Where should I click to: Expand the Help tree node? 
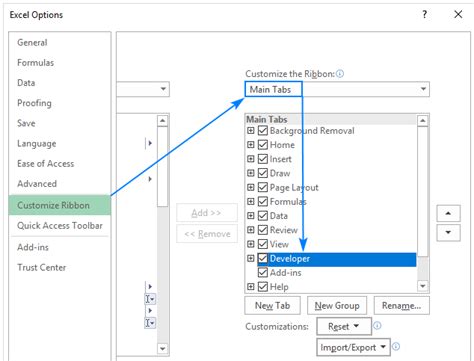click(251, 287)
